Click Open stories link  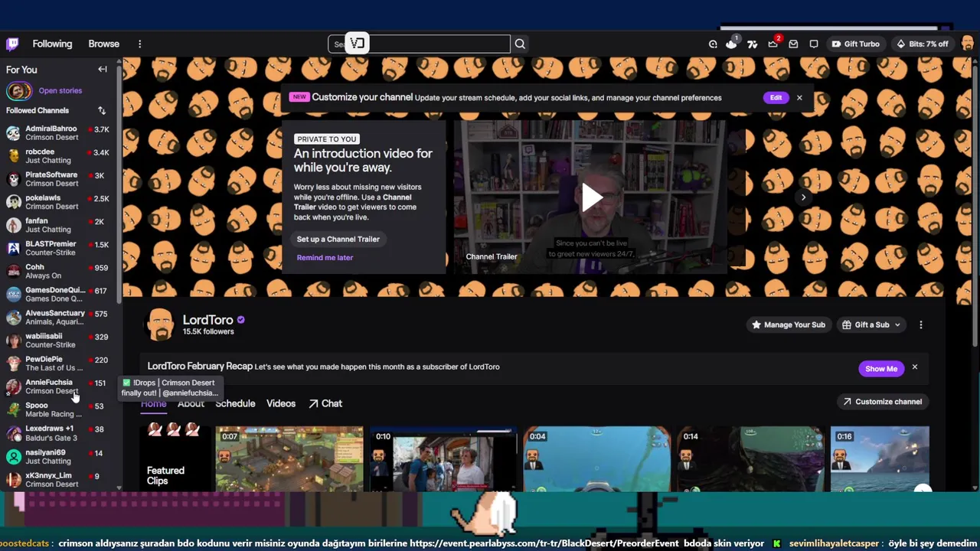[60, 90]
